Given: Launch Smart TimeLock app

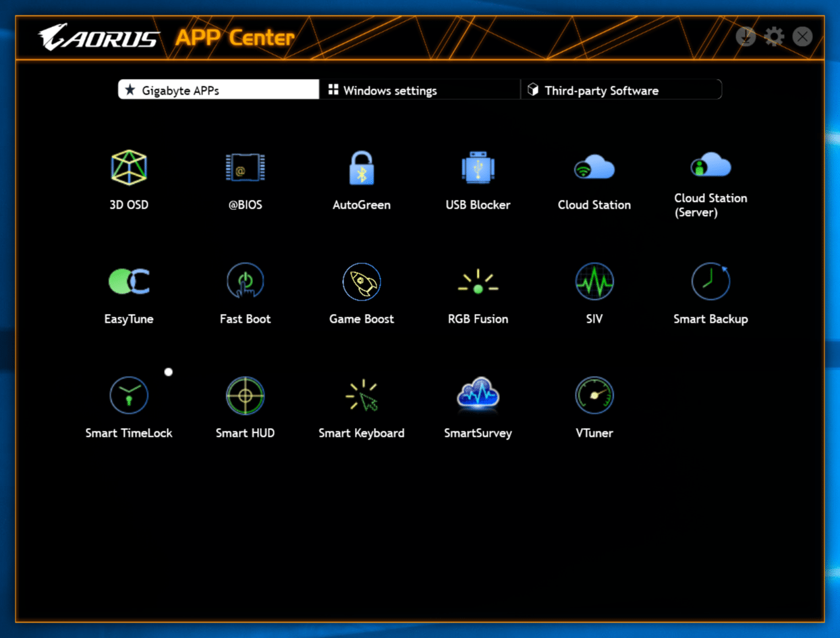Looking at the screenshot, I should click(x=129, y=396).
